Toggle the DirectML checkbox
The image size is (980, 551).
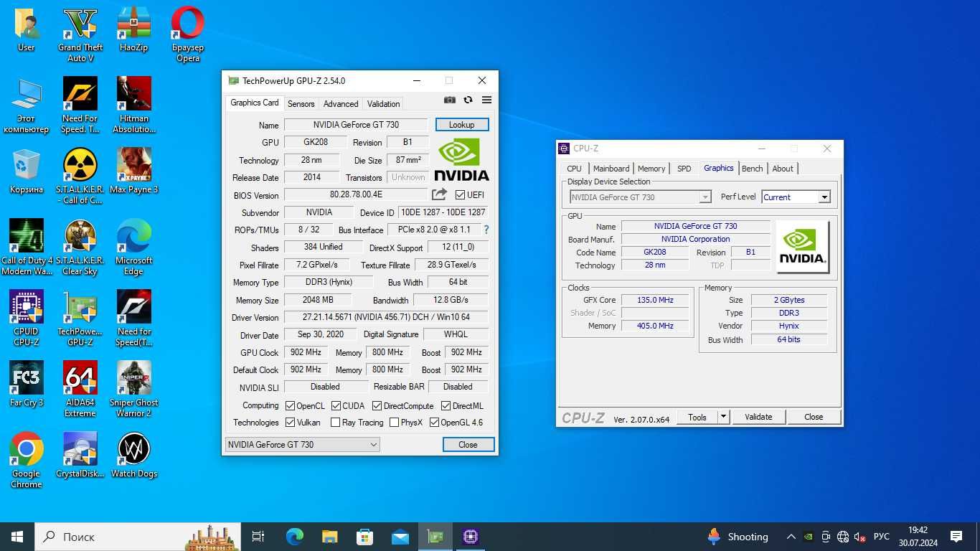pyautogui.click(x=446, y=406)
